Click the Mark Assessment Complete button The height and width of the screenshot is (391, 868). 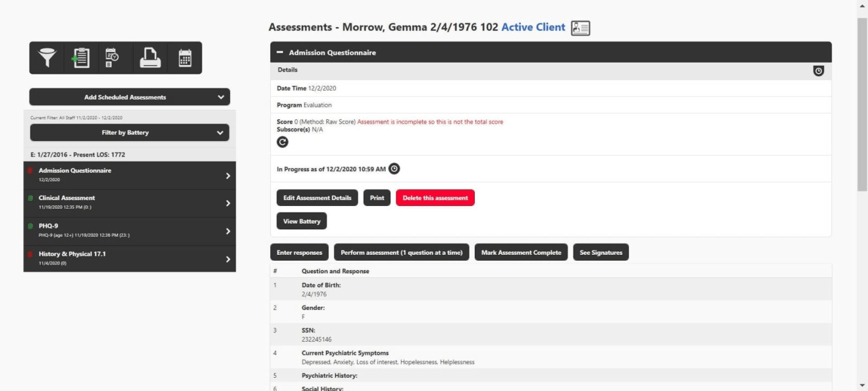521,253
